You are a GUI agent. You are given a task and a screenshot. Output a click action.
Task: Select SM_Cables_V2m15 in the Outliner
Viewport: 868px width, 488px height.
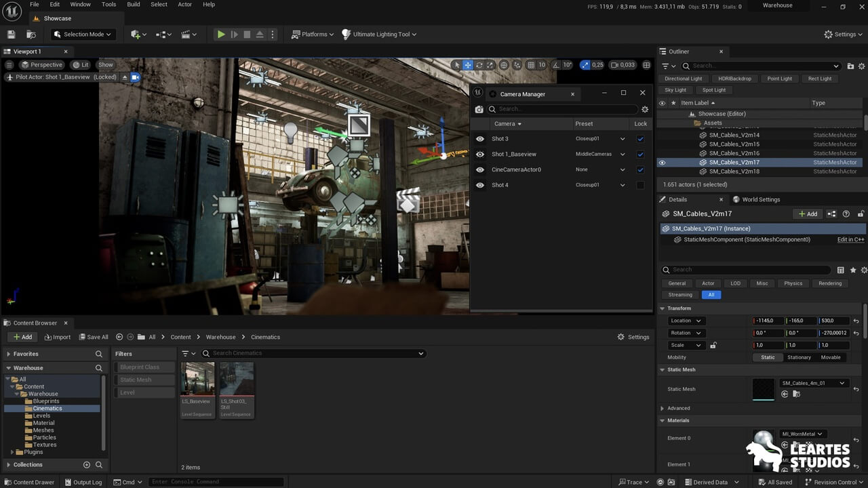tap(734, 144)
